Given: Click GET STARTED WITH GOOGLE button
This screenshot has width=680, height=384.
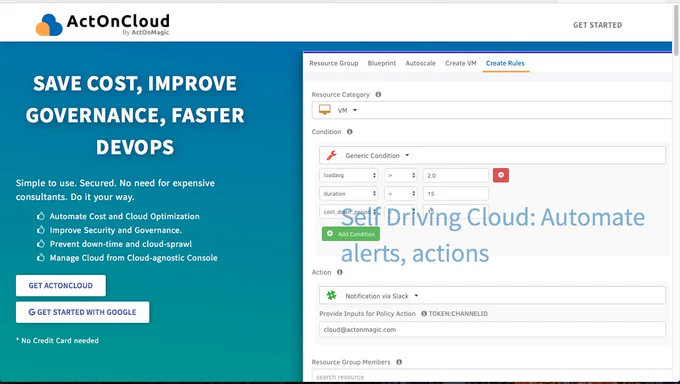Looking at the screenshot, I should [x=82, y=312].
